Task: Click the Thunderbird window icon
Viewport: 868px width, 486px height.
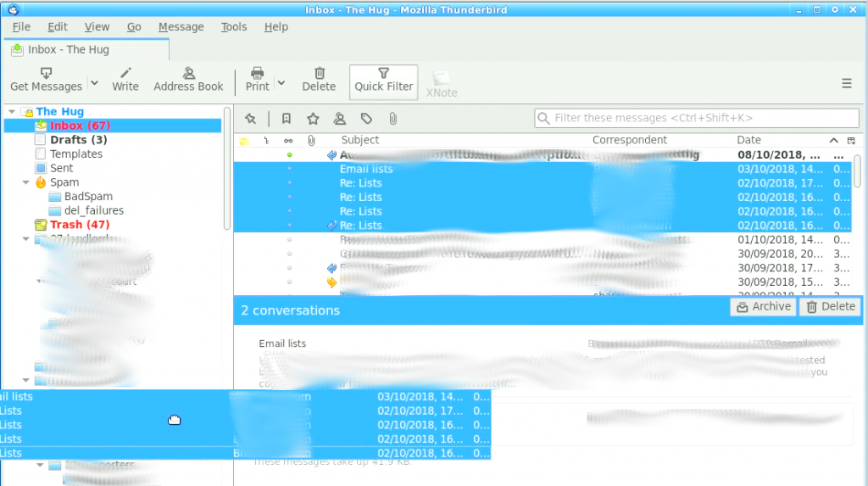Action: coord(14,9)
